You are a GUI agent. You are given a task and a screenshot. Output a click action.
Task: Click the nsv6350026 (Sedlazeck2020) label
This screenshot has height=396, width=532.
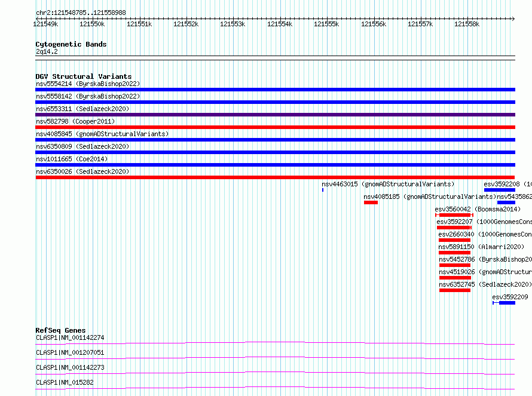[82, 171]
